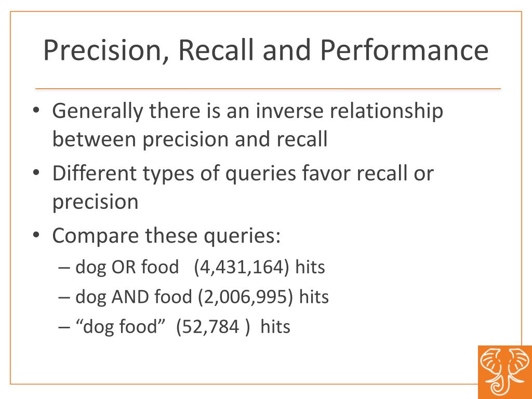
Task: Click the orange elephant logo icon
Action: pos(505,372)
